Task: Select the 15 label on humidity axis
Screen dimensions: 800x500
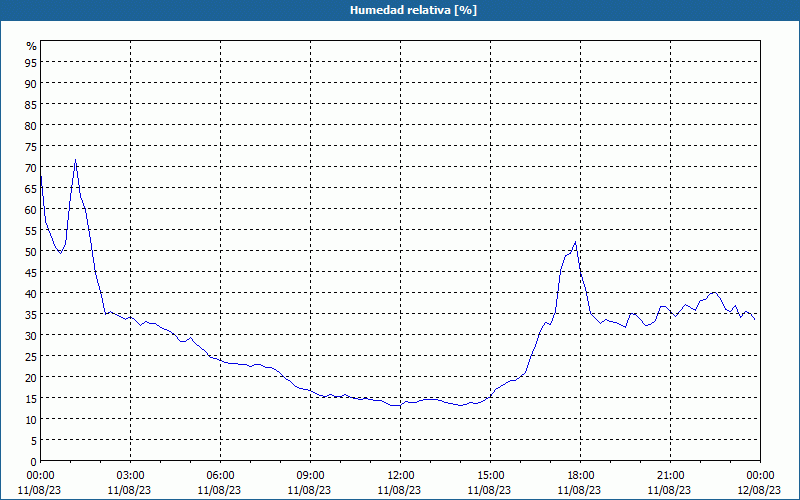Action: click(31, 399)
